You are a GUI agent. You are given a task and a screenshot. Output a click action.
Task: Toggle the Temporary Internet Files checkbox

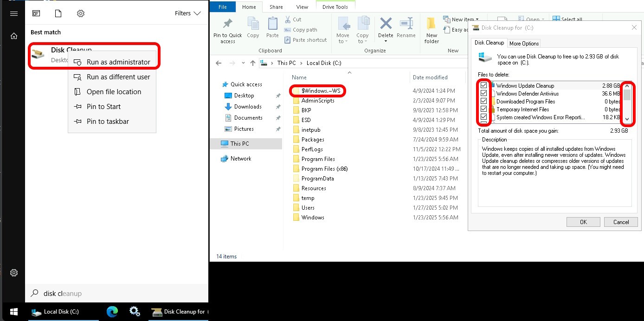pos(484,109)
